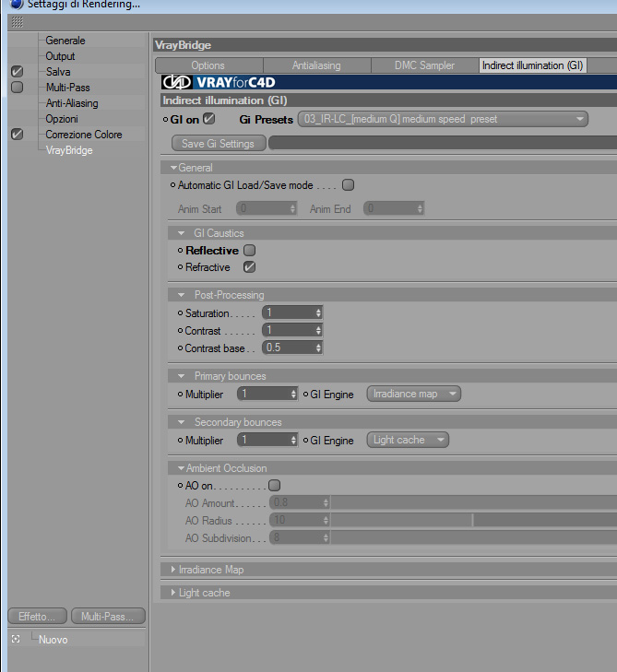617x672 pixels.
Task: Open Primary bounces GI Engine dropdown
Action: [x=414, y=394]
